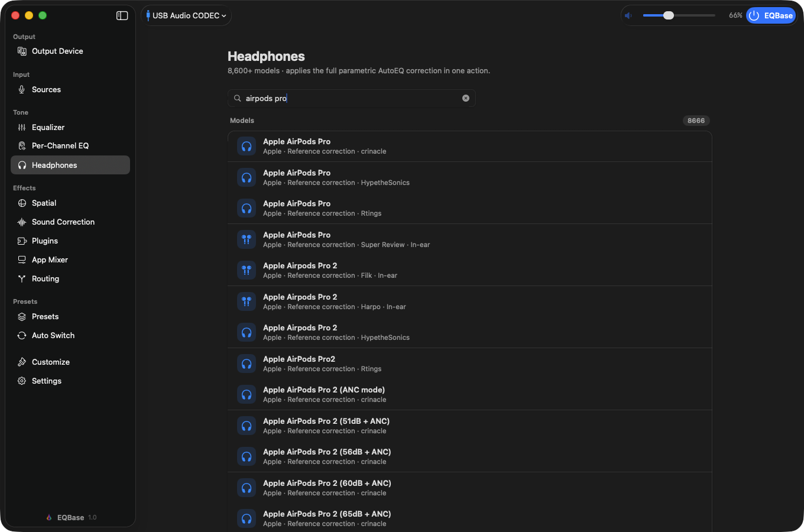Open the USB Audio CODEC device dropdown

point(186,16)
